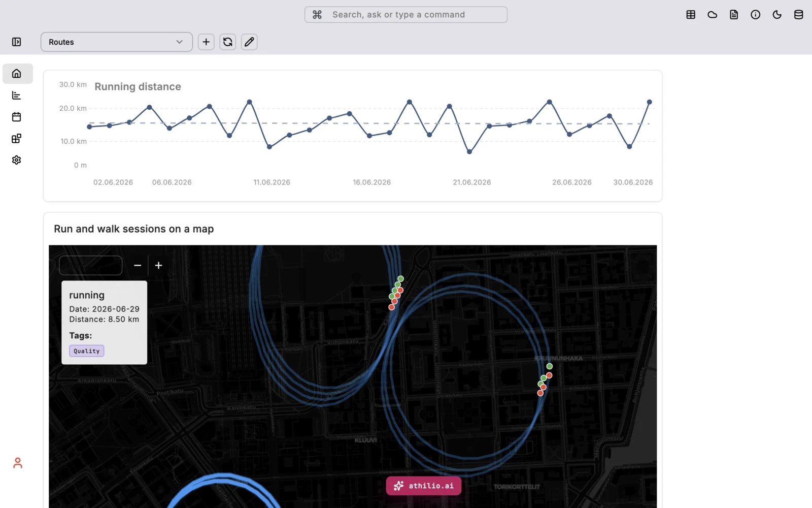812x508 pixels.
Task: Click the map search box beside the zoom controls
Action: [x=91, y=265]
